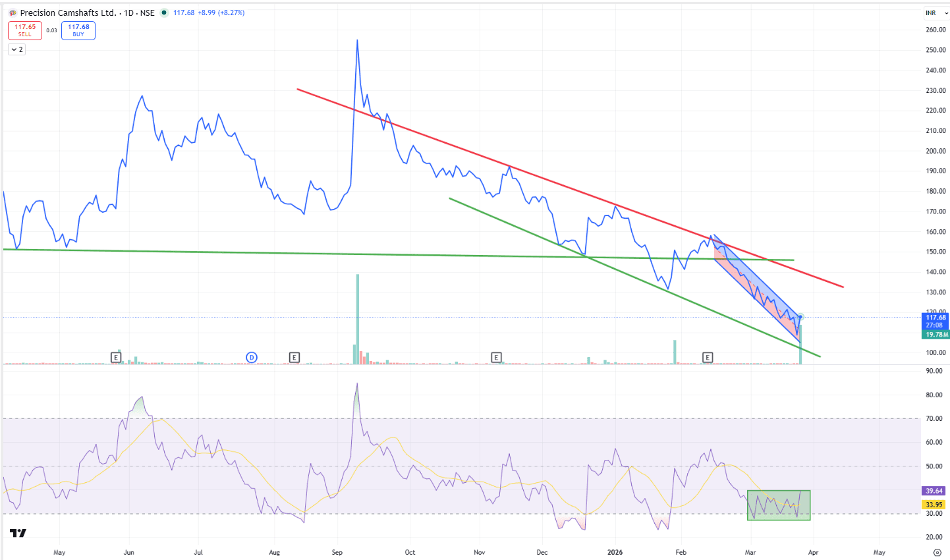Click the Precision Camshafts symbol logo icon
The height and width of the screenshot is (560, 950).
click(x=13, y=13)
